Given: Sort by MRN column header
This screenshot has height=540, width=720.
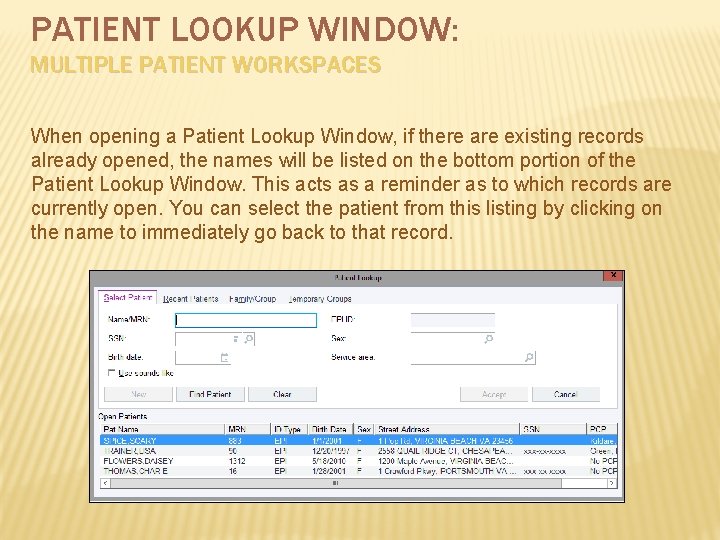Looking at the screenshot, I should [x=248, y=429].
